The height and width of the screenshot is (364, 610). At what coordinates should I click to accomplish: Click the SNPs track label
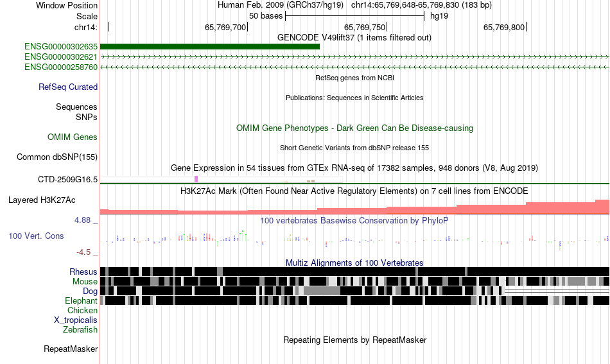(x=87, y=117)
